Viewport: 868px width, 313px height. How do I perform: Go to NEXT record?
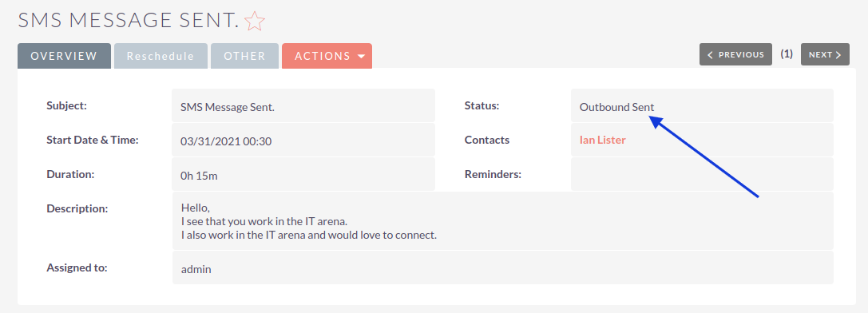pos(825,54)
